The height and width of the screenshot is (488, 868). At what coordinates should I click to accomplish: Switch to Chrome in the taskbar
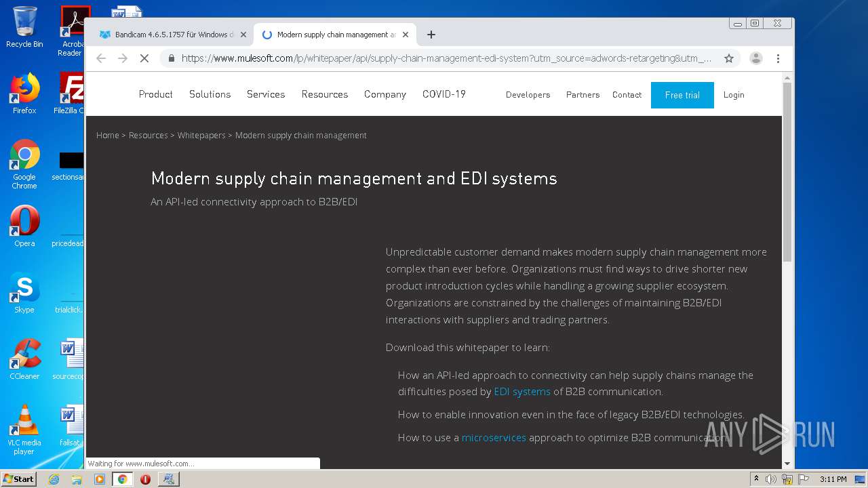(122, 479)
